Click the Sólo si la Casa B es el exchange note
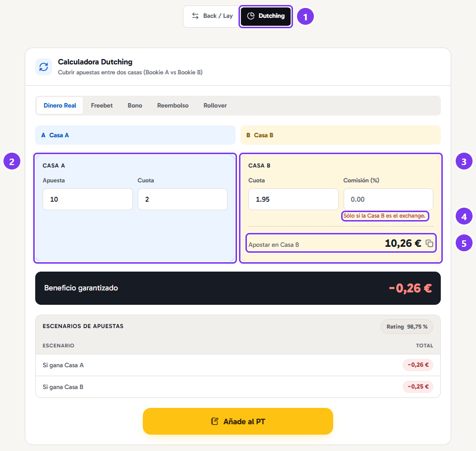 [x=384, y=216]
